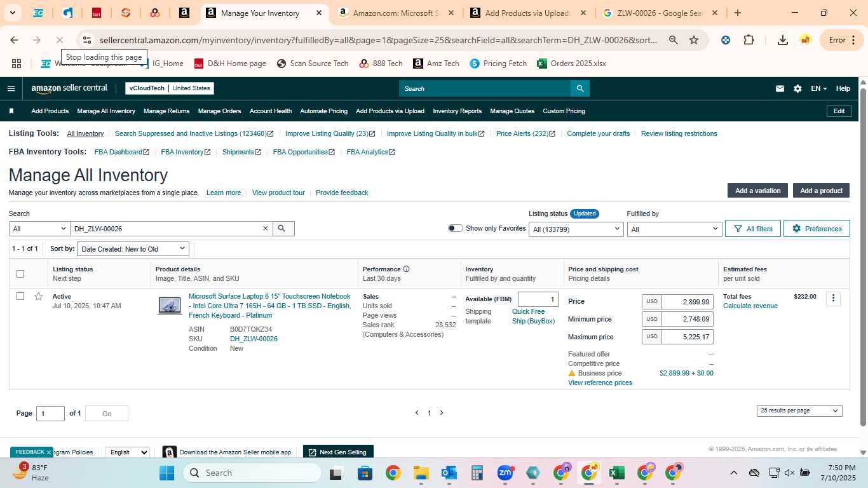Open Add Products menu item
Viewport: 868px width, 488px height.
[50, 111]
